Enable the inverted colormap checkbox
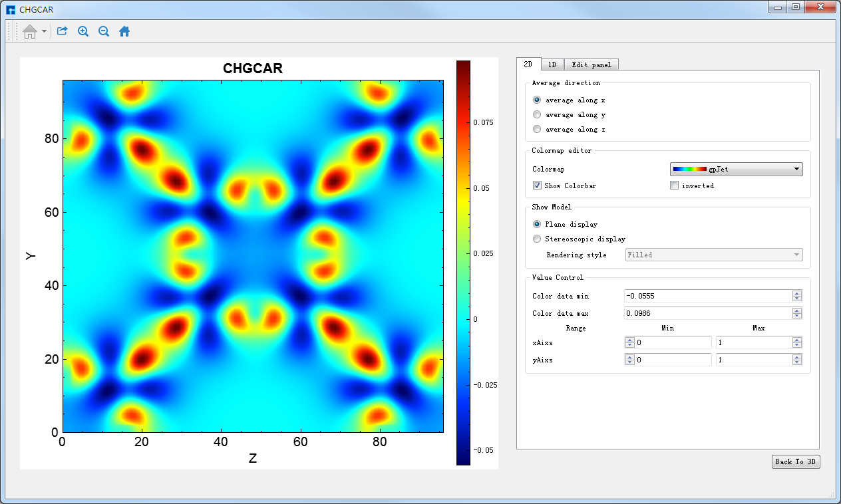841x504 pixels. 674,186
